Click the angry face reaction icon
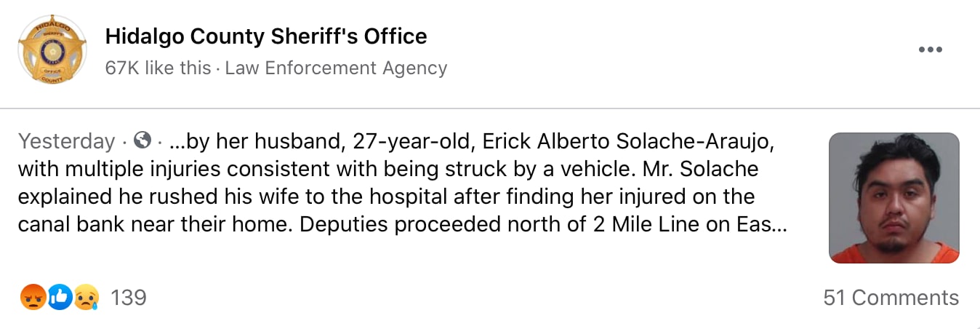 pos(33,297)
